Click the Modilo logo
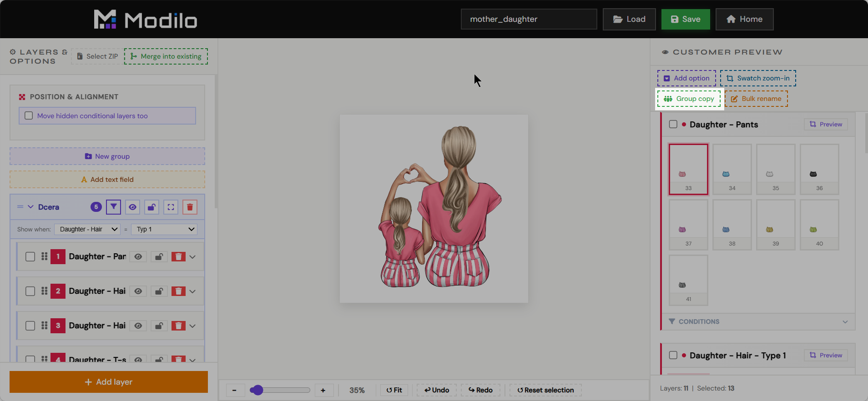Viewport: 868px width, 401px height. [x=146, y=20]
